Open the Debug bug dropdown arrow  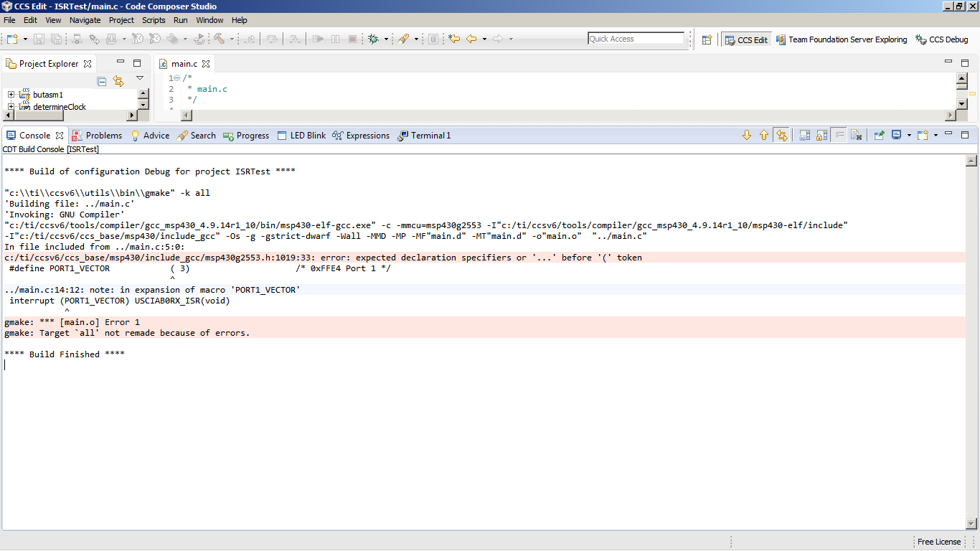(x=386, y=39)
